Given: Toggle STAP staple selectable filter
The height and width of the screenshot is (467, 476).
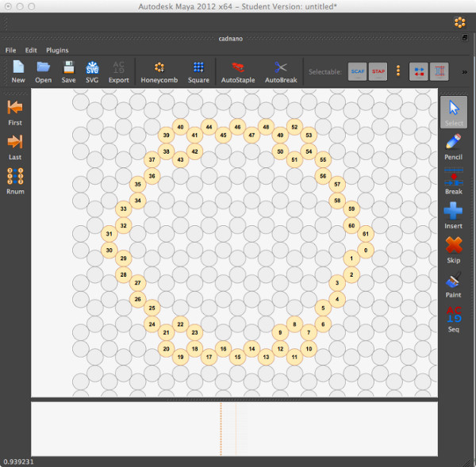Looking at the screenshot, I should pyautogui.click(x=378, y=71).
